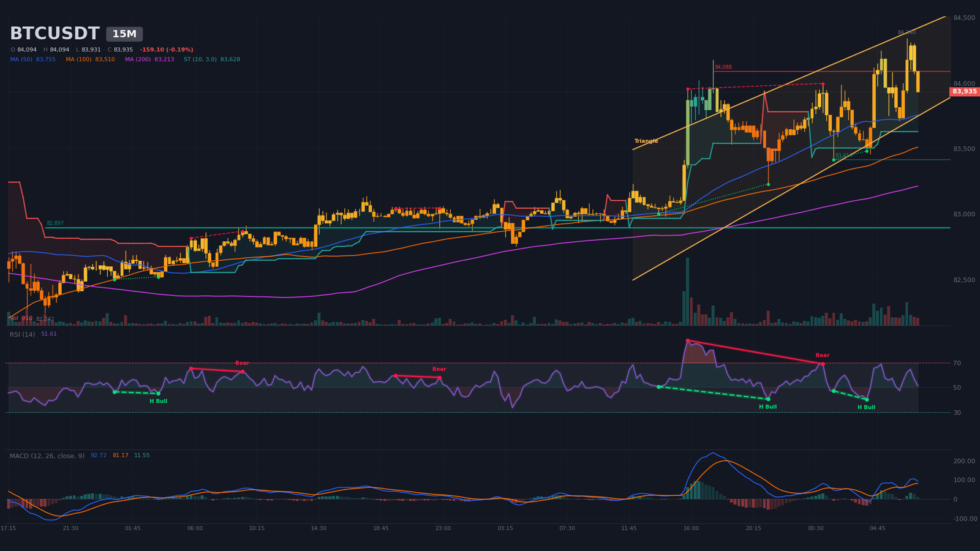The height and width of the screenshot is (551, 980).
Task: Click the Open value labeled O
Action: pos(27,50)
